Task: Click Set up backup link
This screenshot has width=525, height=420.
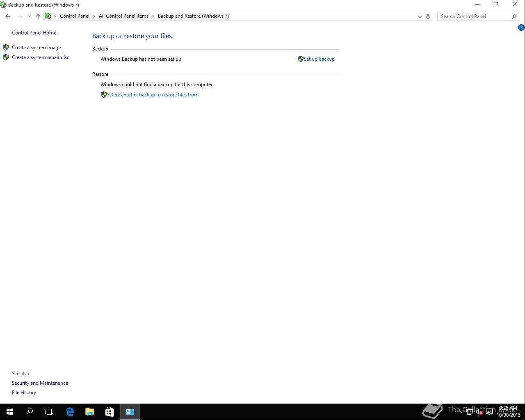Action: [x=319, y=59]
